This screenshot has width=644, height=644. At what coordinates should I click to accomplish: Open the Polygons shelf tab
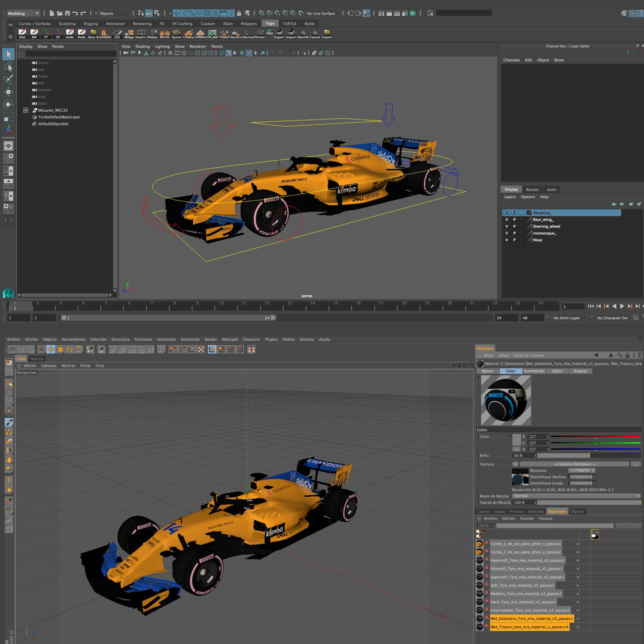[x=249, y=24]
